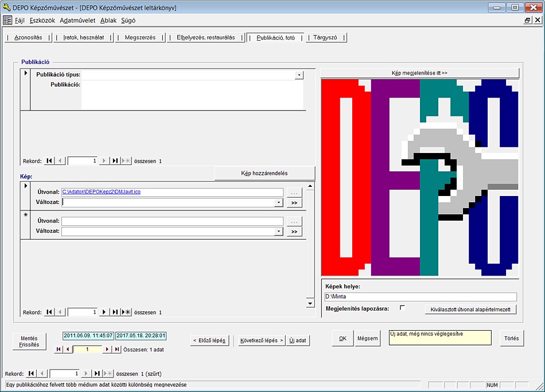Browse path with first Útvonal ellipsis button
This screenshot has width=545, height=392.
pos(294,193)
